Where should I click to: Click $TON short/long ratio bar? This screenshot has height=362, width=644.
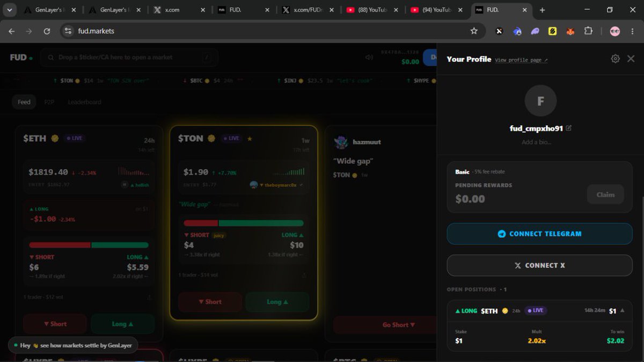[x=244, y=223]
